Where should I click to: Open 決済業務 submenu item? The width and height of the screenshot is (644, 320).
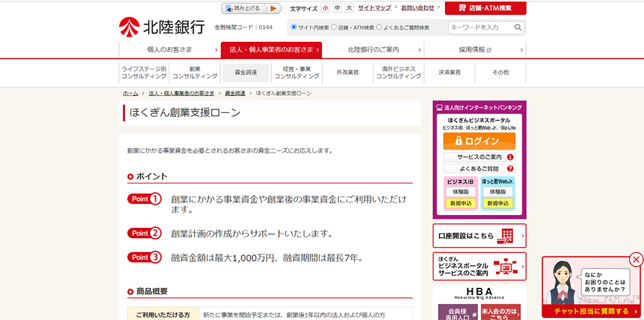(x=450, y=73)
